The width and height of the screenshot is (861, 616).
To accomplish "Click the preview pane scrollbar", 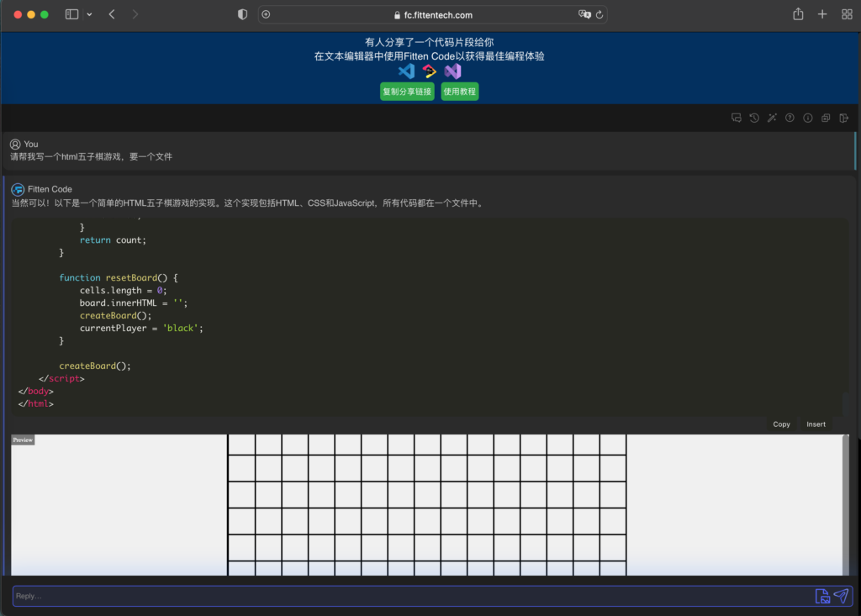I will point(845,504).
